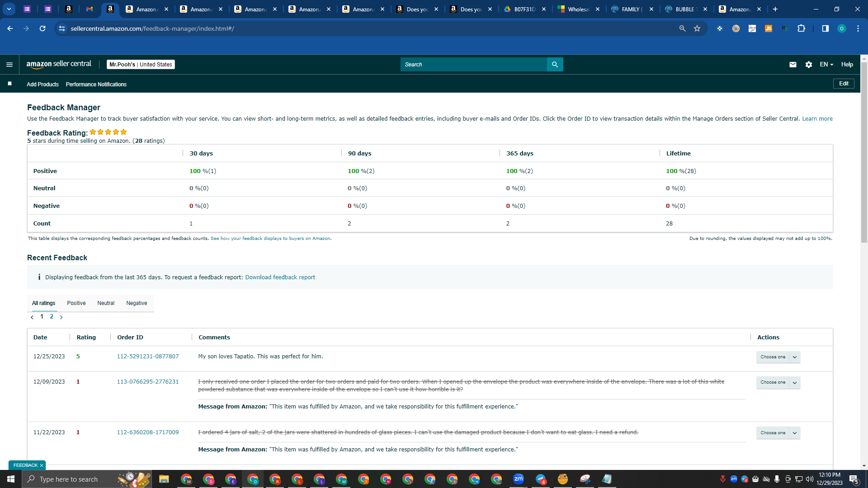Click the Learn more link
Viewport: 868px width, 488px height.
pyautogui.click(x=817, y=119)
